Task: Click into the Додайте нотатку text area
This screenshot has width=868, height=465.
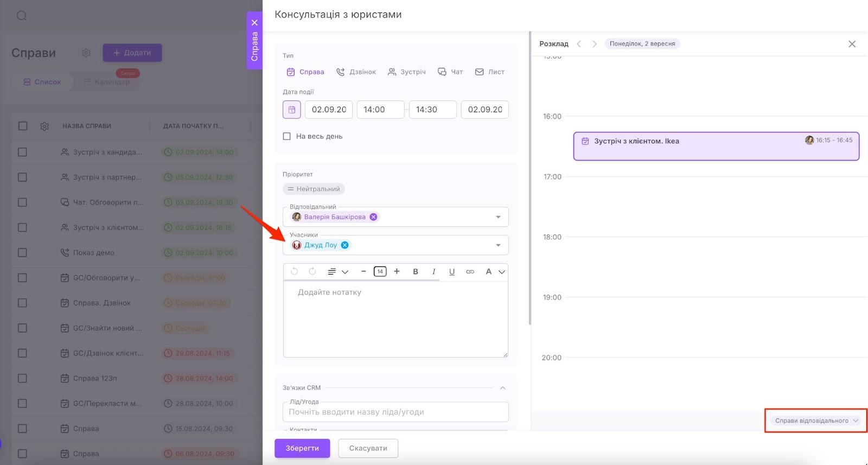Action: tap(395, 319)
